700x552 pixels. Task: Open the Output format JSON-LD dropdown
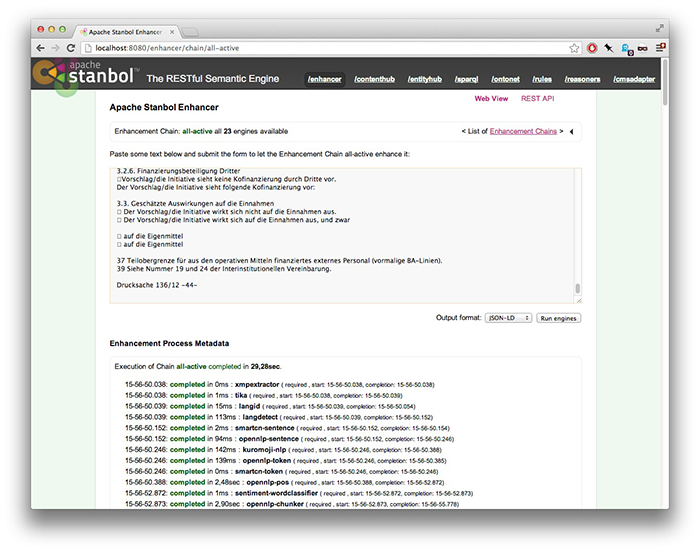pos(508,318)
